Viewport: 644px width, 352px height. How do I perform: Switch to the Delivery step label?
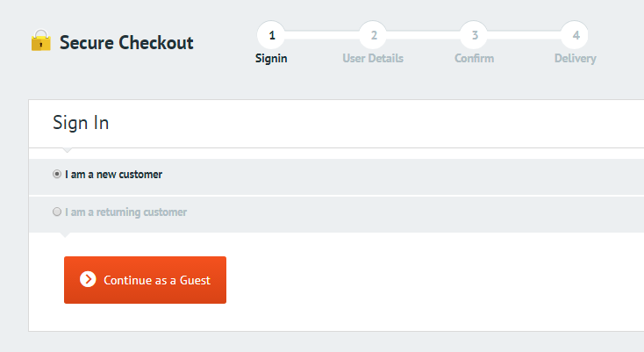tap(575, 59)
